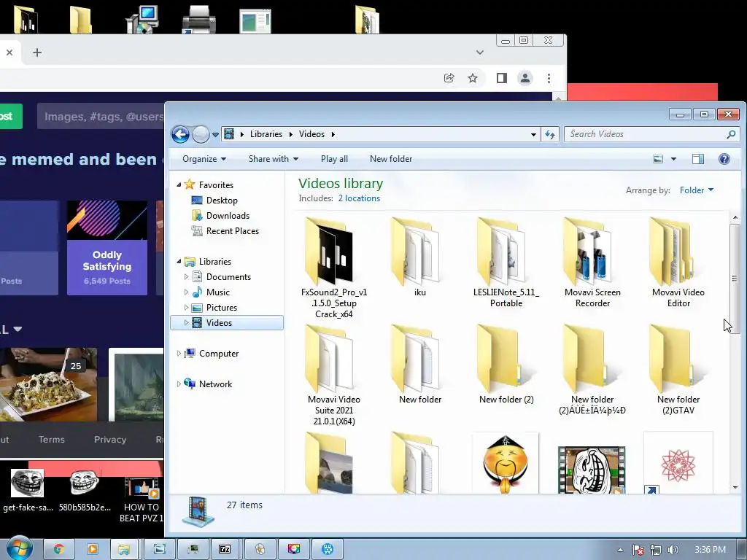747x560 pixels.
Task: Click the Forward arrow in Explorer
Action: (x=201, y=134)
